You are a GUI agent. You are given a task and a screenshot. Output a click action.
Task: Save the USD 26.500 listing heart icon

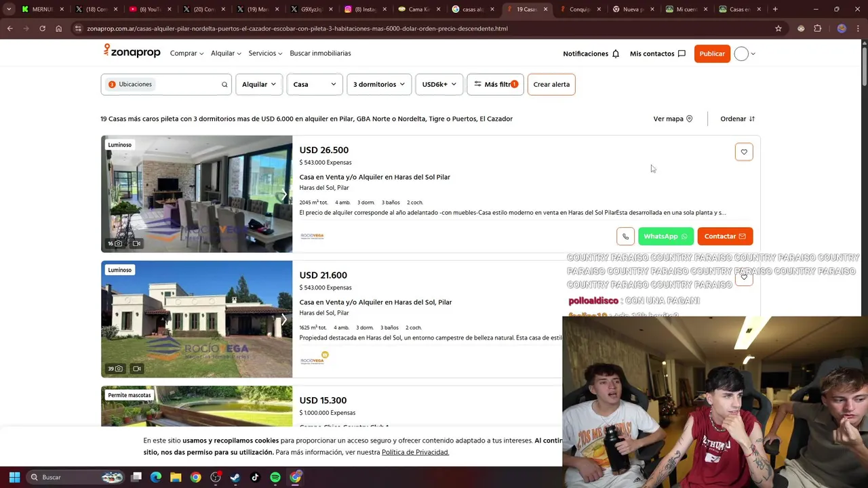pyautogui.click(x=744, y=152)
